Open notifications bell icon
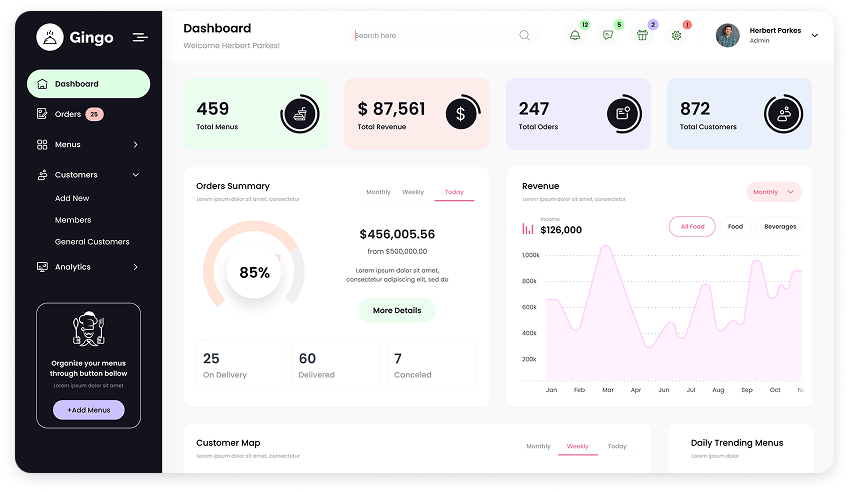Screen dimensions: 849x492 pyautogui.click(x=575, y=35)
